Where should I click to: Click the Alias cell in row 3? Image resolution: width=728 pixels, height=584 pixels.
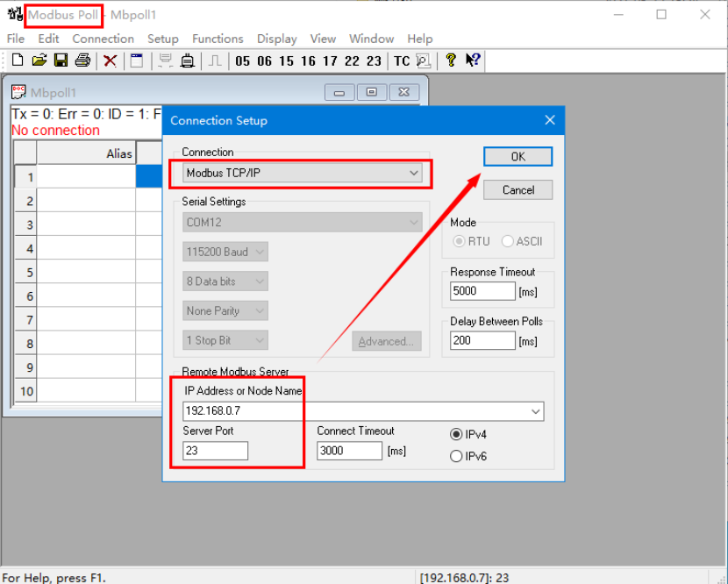click(x=86, y=224)
